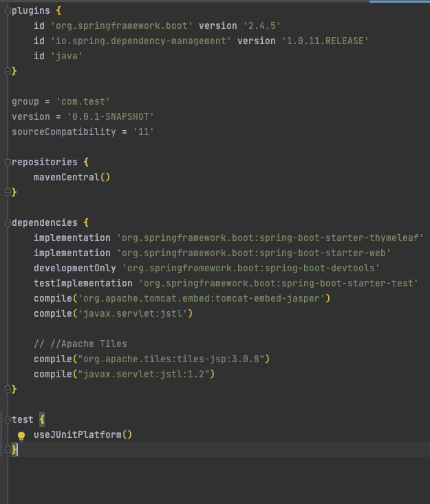Click the tiles-jsp:3.0.8 dependency string
This screenshot has width=430, height=504.
pyautogui.click(x=171, y=359)
